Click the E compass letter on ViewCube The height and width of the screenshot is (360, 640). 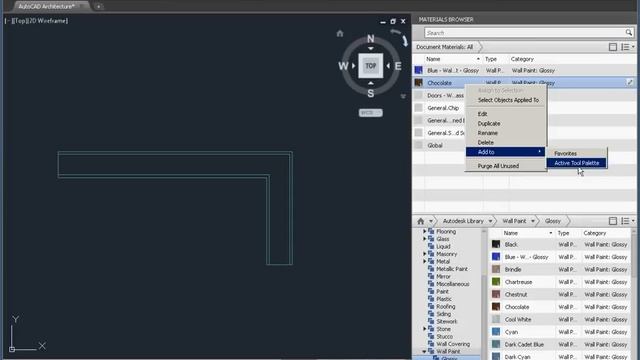(x=398, y=66)
